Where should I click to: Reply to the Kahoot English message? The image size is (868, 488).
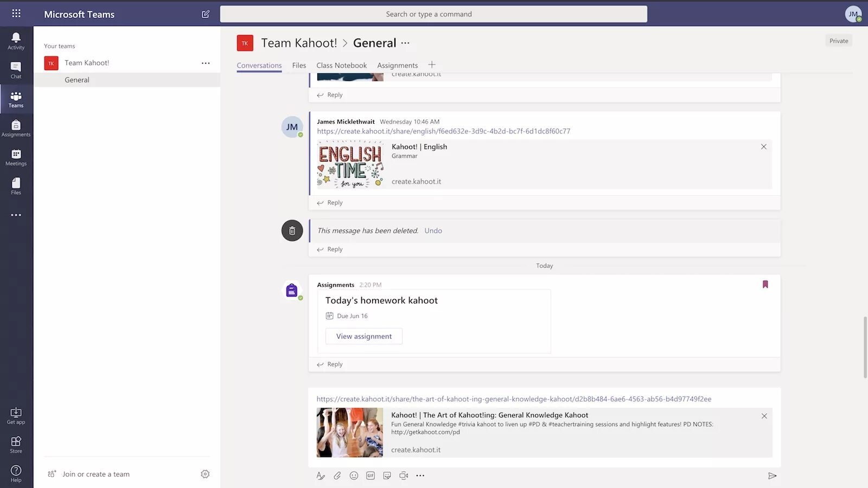[x=330, y=203]
